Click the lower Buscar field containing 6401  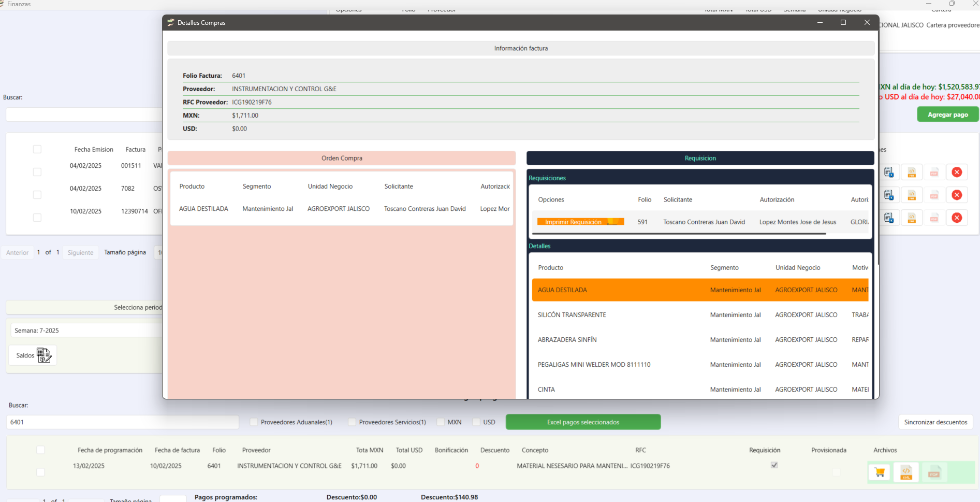tap(122, 422)
